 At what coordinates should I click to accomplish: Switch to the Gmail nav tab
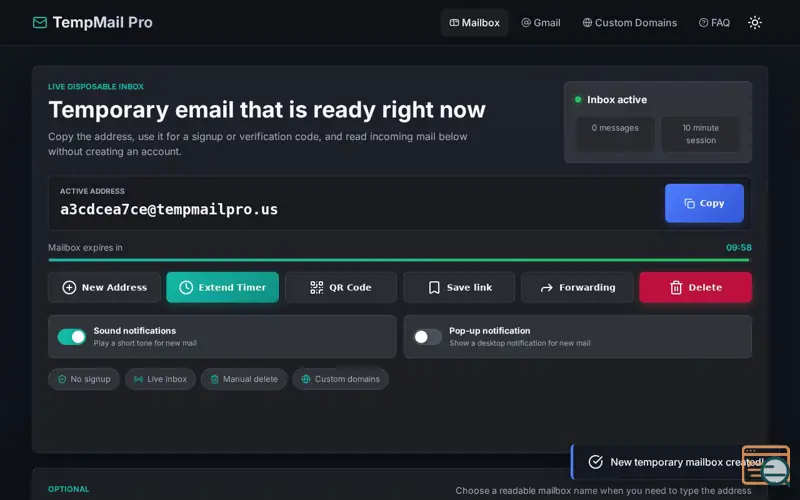click(540, 22)
